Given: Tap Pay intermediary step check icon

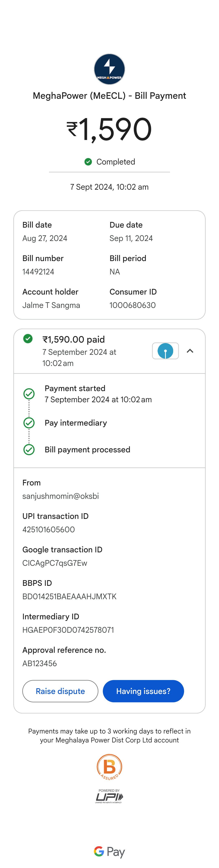Looking at the screenshot, I should pos(29,423).
